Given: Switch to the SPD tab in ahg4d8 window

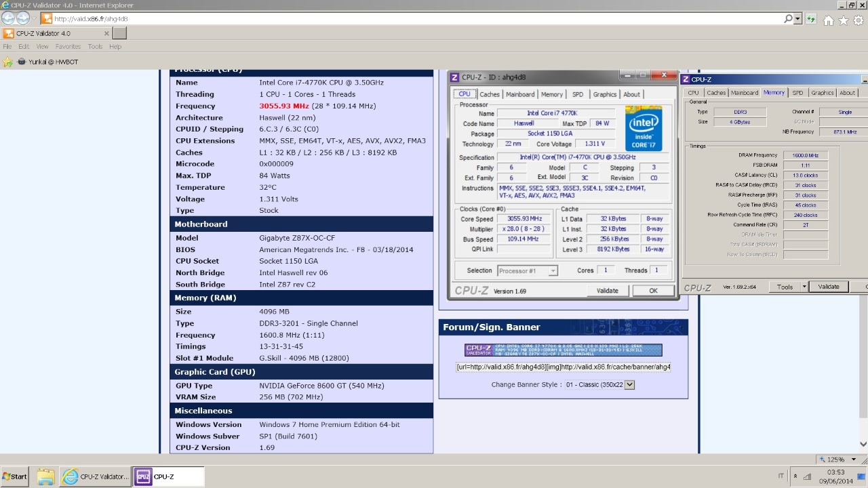Looking at the screenshot, I should pyautogui.click(x=577, y=94).
